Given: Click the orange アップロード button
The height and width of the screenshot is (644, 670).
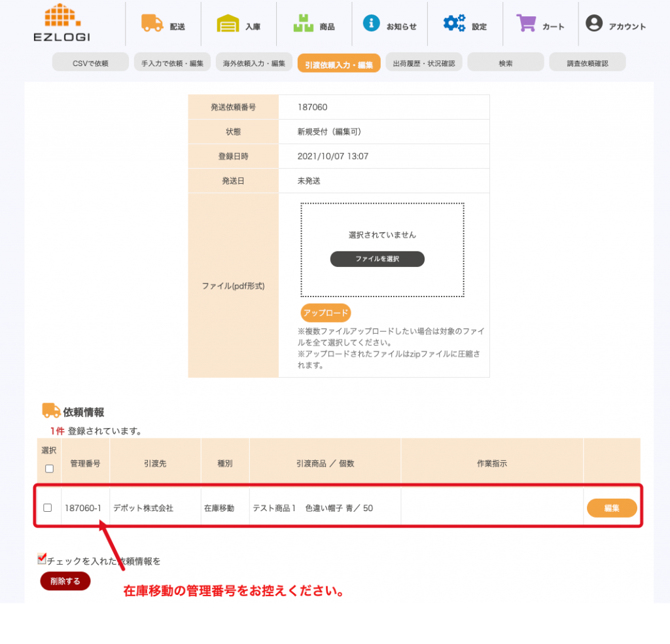Looking at the screenshot, I should 326,313.
